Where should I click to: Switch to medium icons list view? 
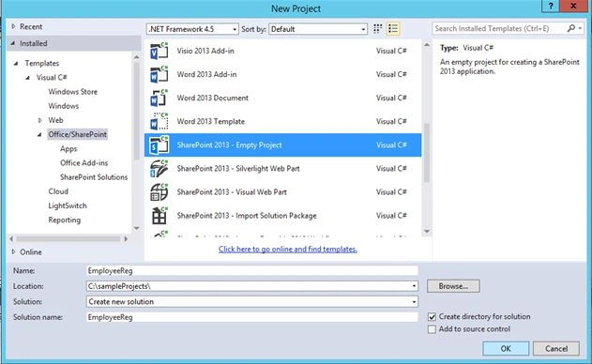coord(393,29)
